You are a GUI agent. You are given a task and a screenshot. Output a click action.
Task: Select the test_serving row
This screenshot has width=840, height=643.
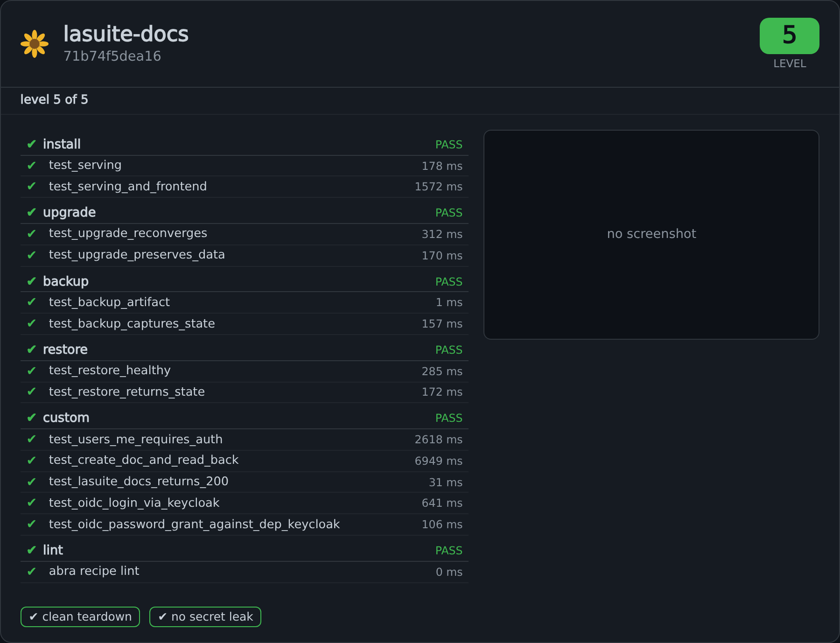coord(245,166)
